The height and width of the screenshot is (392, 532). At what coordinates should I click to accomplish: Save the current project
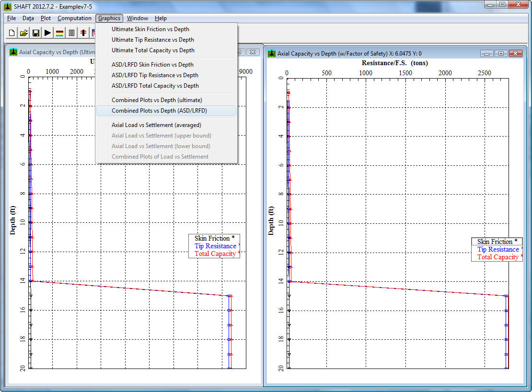click(x=35, y=33)
